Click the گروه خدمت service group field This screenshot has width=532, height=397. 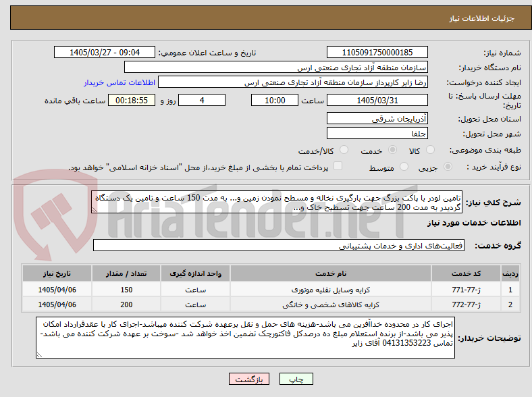coord(279,245)
